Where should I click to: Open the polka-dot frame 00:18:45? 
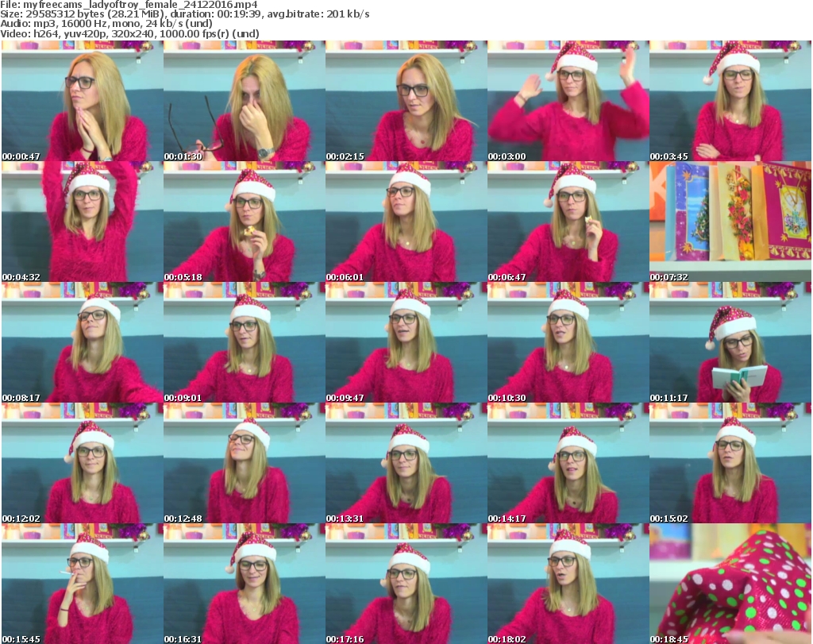(730, 584)
